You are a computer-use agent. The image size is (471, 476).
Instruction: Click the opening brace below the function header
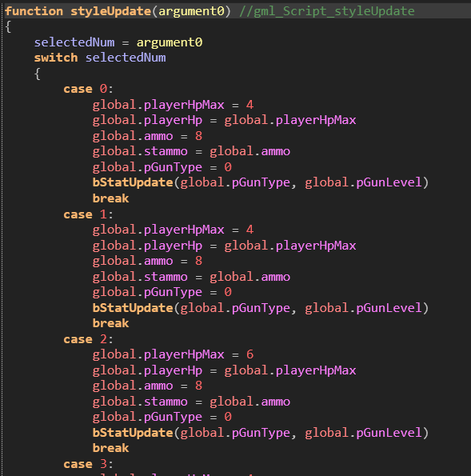pyautogui.click(x=8, y=27)
